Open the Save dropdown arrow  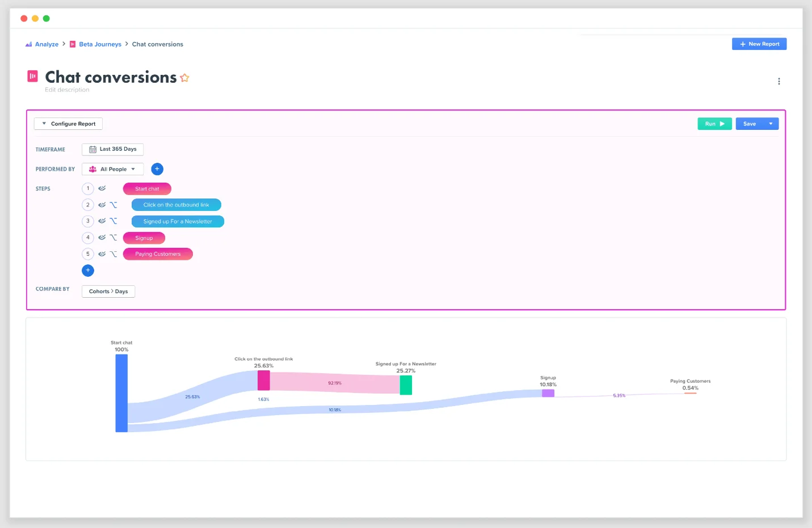click(771, 124)
